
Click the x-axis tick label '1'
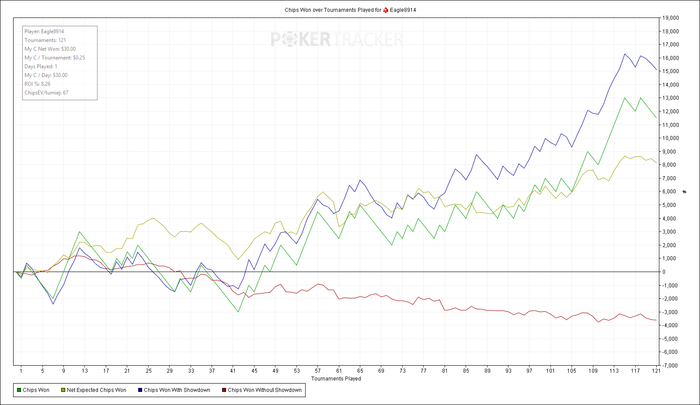21,371
